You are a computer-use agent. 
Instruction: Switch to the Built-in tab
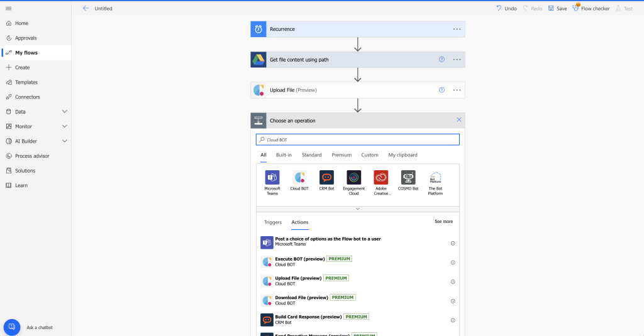tap(284, 155)
